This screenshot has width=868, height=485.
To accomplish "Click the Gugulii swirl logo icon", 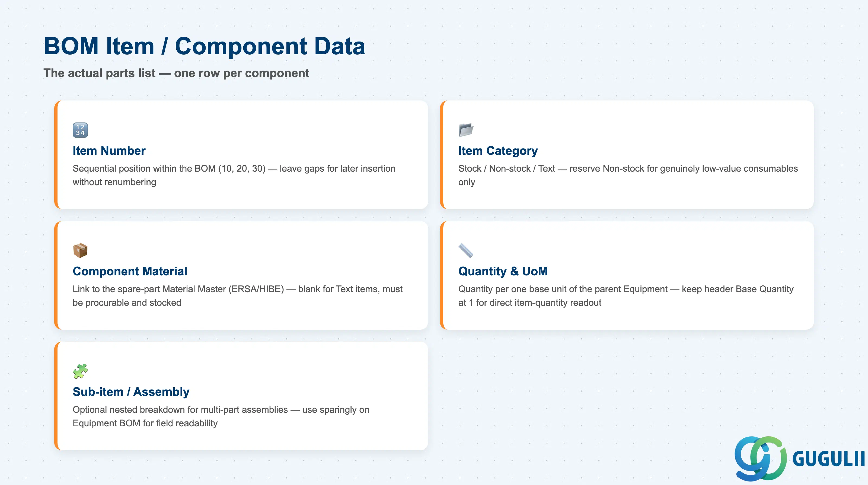I will click(761, 458).
